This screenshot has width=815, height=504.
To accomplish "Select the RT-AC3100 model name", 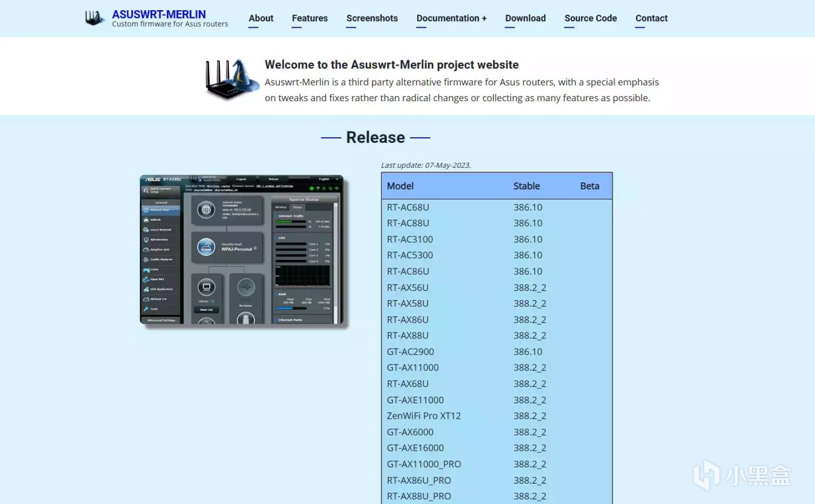I will click(410, 240).
